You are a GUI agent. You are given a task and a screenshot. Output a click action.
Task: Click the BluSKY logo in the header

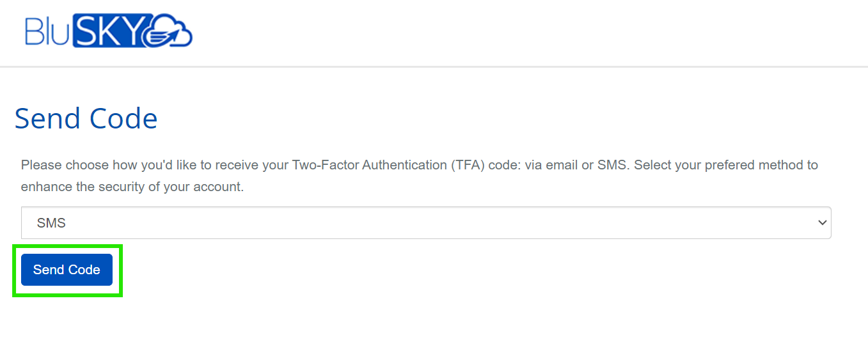(108, 31)
